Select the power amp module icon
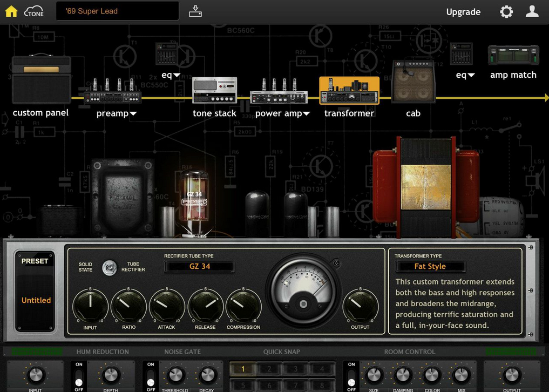The image size is (549, 392). (279, 91)
